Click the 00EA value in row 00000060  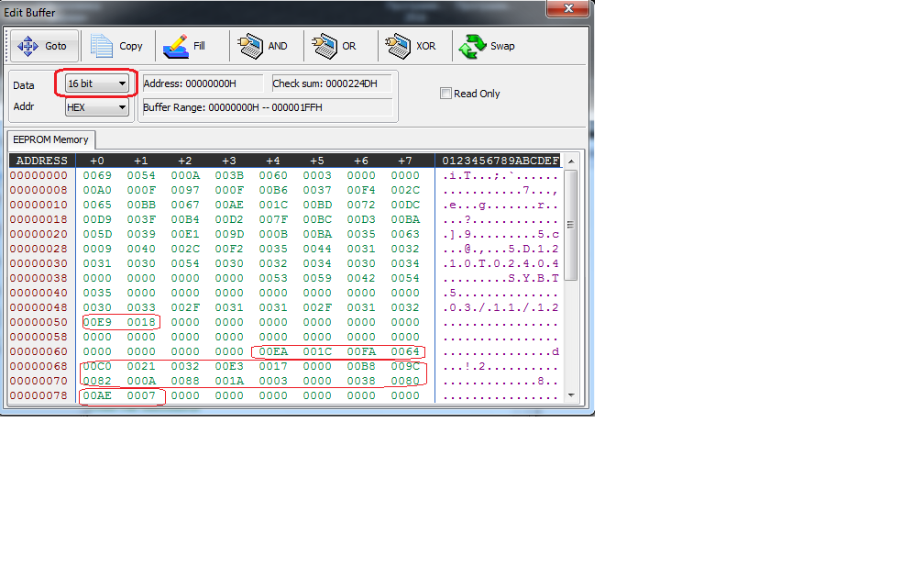click(x=273, y=351)
